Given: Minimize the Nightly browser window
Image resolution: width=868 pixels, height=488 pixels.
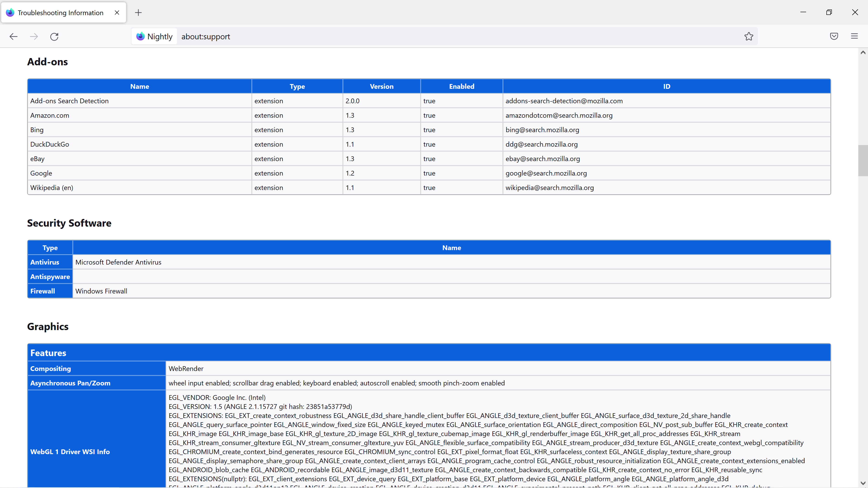Looking at the screenshot, I should 803,12.
